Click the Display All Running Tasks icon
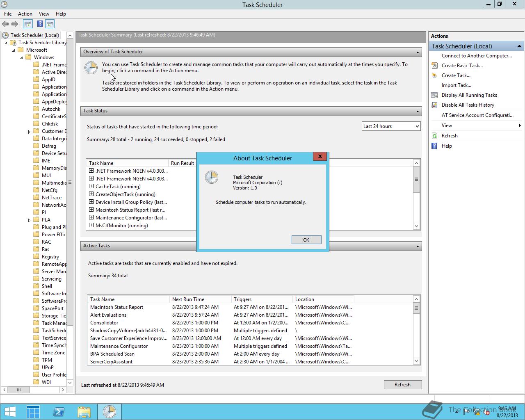 [x=434, y=95]
